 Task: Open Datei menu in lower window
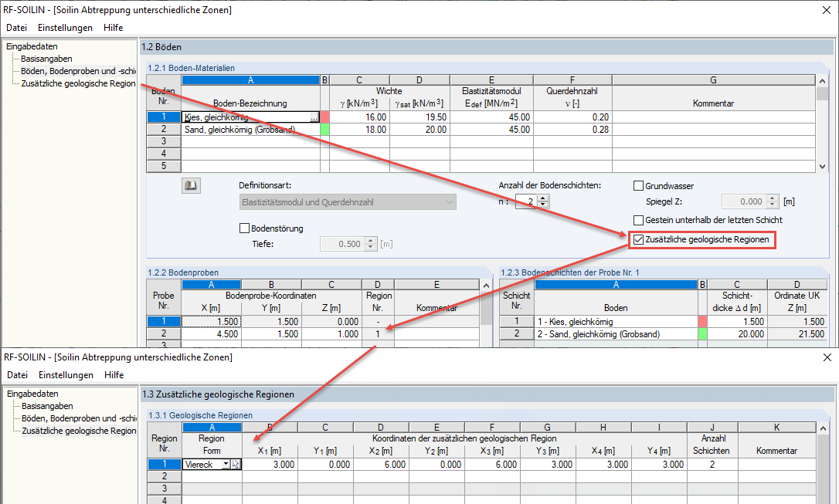point(17,375)
